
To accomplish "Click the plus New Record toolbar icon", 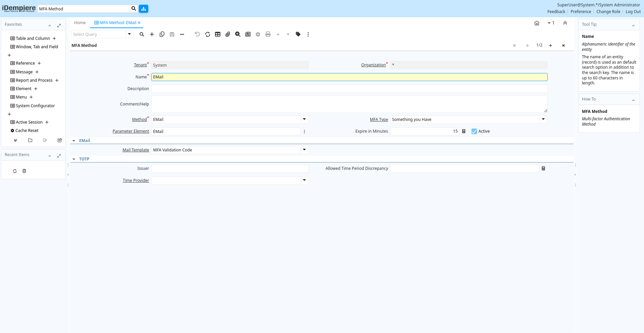I will [152, 34].
